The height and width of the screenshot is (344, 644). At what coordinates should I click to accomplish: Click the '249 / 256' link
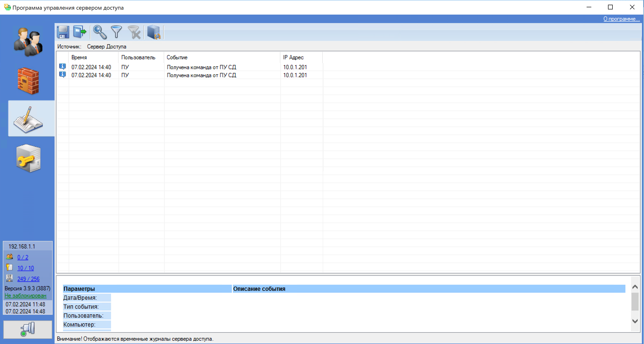coord(28,279)
